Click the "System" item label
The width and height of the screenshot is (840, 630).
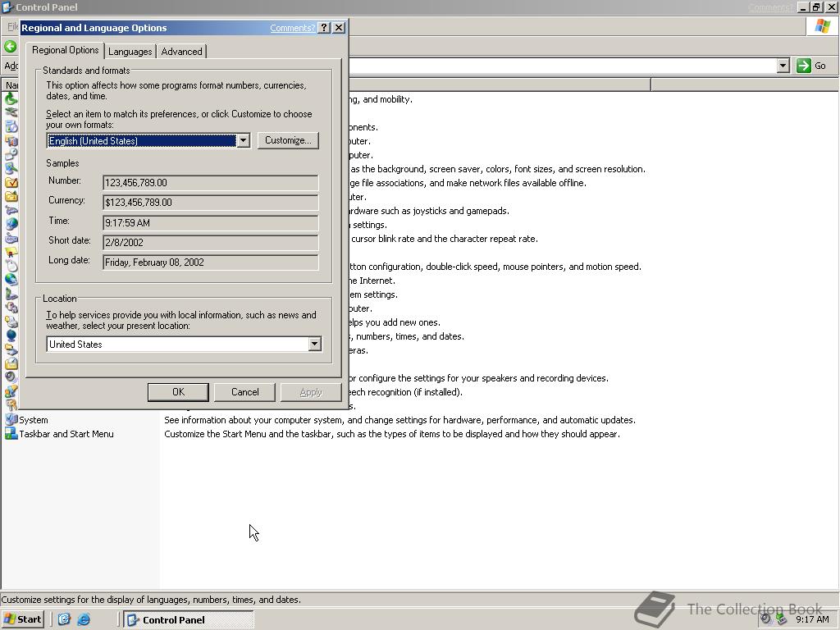(33, 420)
